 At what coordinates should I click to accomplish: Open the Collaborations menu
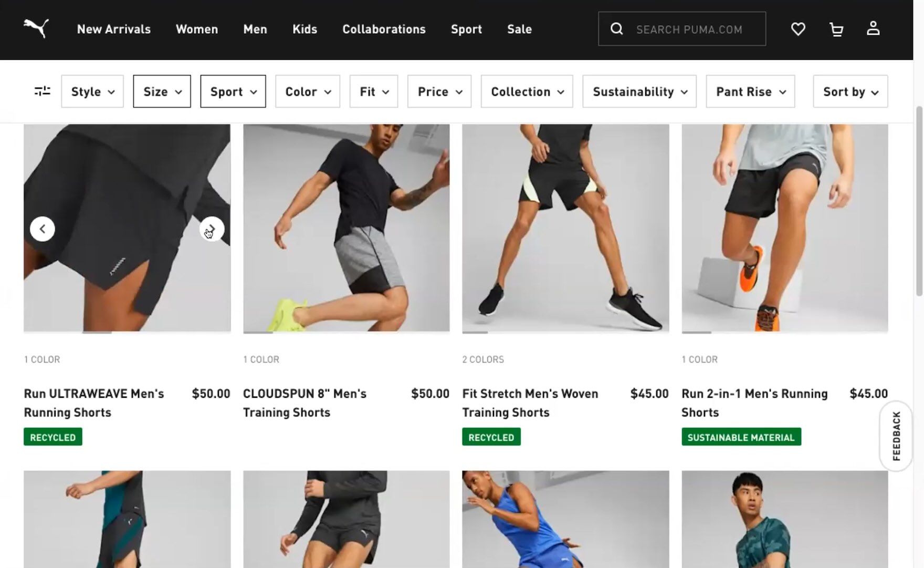384,29
